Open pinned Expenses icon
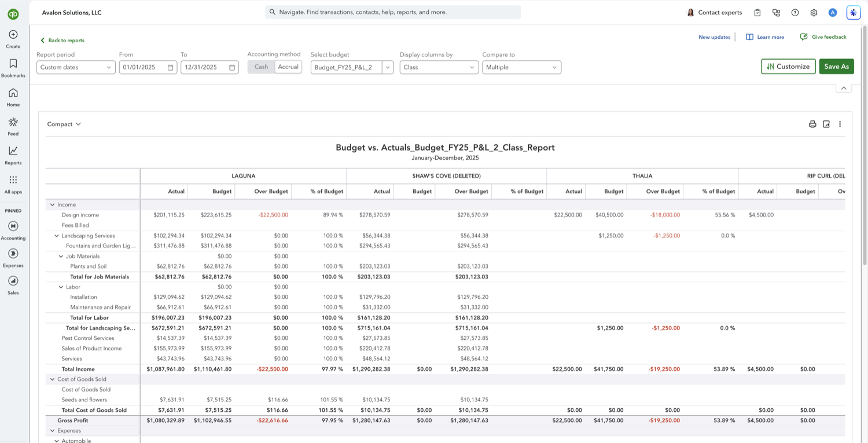This screenshot has width=868, height=443. pos(13,253)
